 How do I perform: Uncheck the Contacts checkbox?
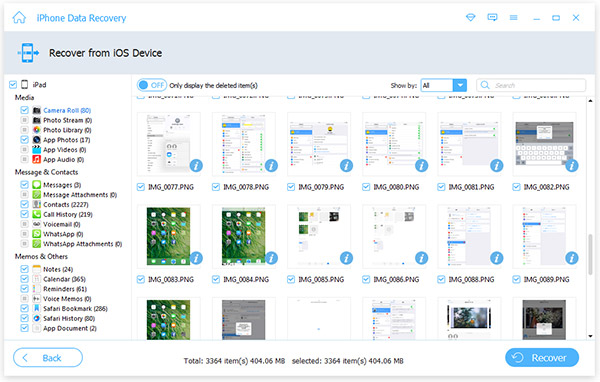pyautogui.click(x=24, y=204)
